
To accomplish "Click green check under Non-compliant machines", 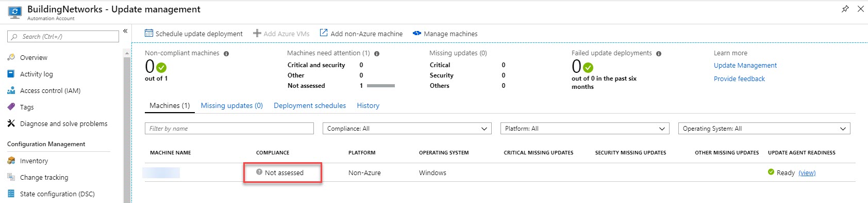I will coord(161,68).
